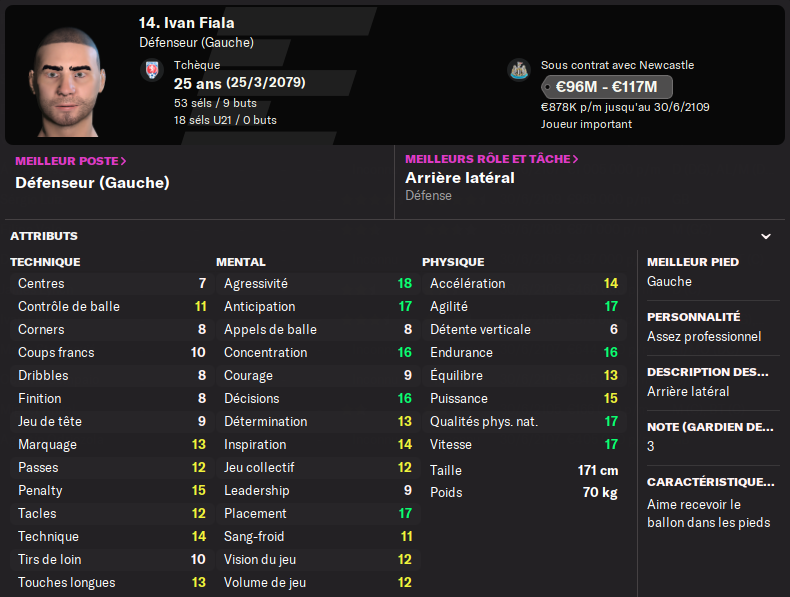790x597 pixels.
Task: Click the Sous contrat avec Newcastle text
Action: (617, 65)
